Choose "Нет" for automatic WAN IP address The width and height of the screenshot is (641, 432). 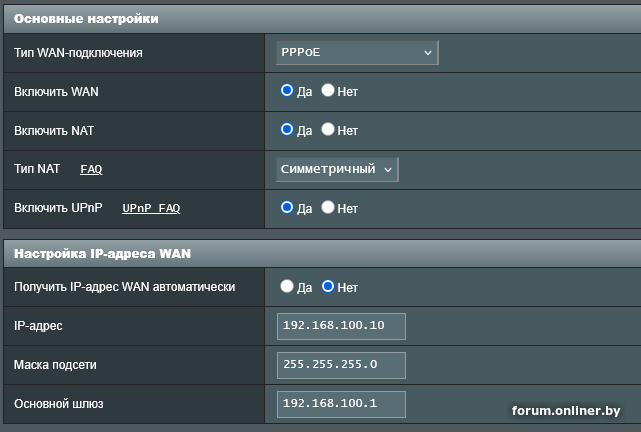327,287
